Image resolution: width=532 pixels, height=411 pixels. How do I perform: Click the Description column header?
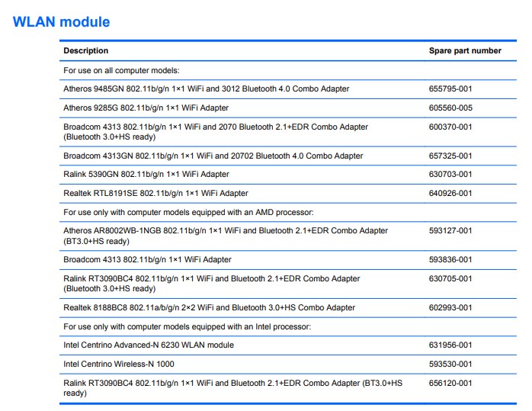point(86,51)
